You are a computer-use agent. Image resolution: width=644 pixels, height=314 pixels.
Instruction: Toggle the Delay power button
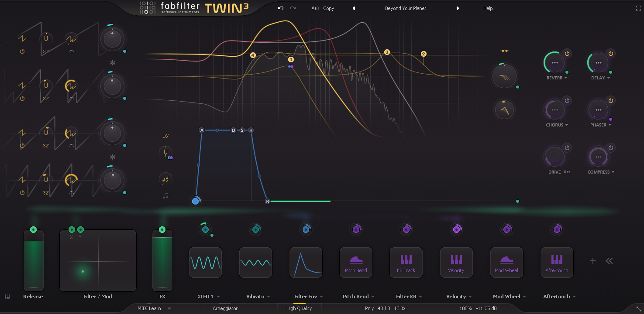click(610, 54)
